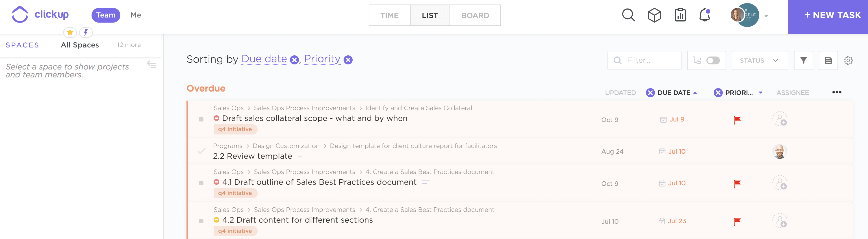
Task: Open the clipboard reports icon
Action: coord(680,15)
